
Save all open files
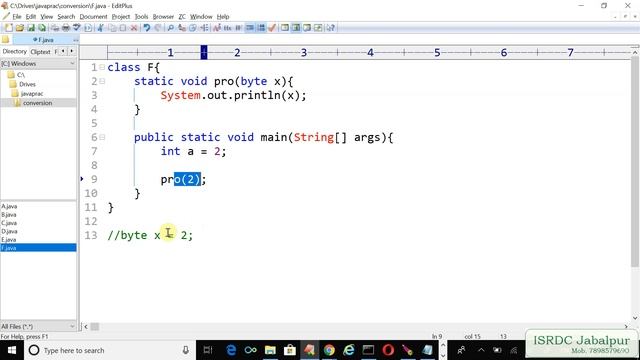[42, 28]
